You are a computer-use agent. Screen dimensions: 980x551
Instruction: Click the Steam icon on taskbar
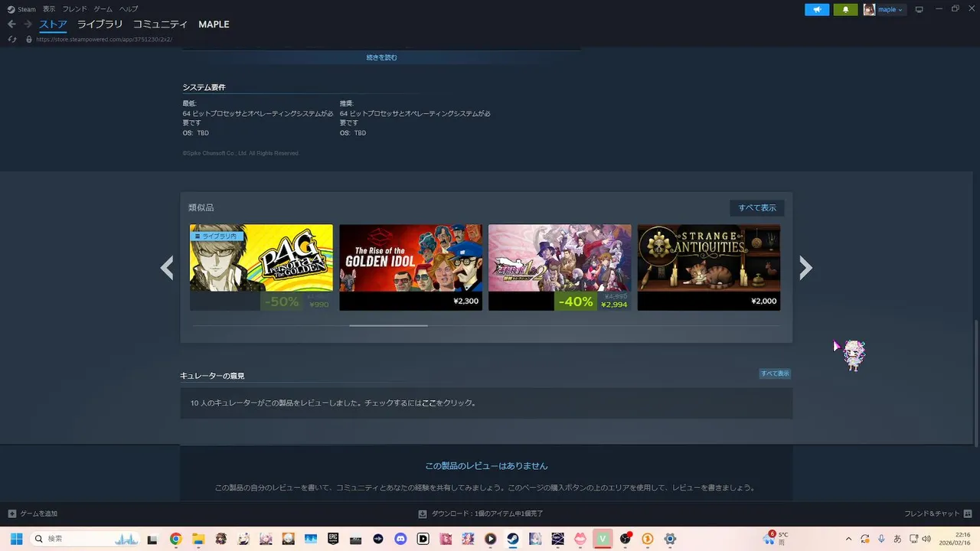pos(513,539)
